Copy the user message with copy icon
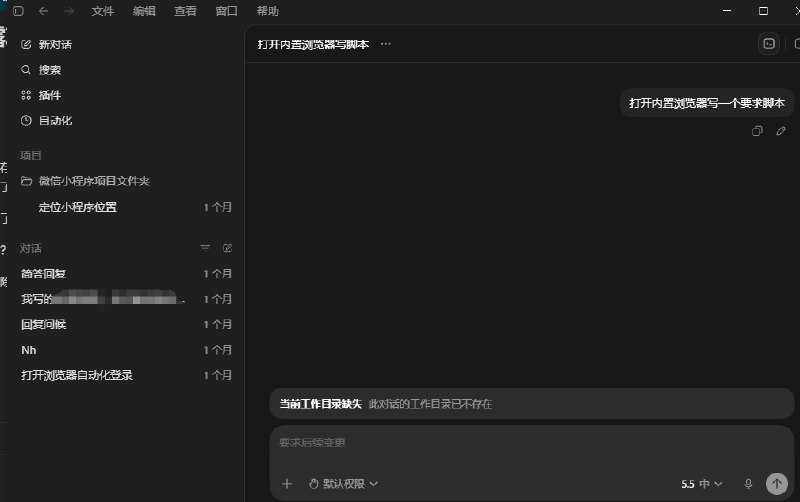This screenshot has height=502, width=800. 757,131
